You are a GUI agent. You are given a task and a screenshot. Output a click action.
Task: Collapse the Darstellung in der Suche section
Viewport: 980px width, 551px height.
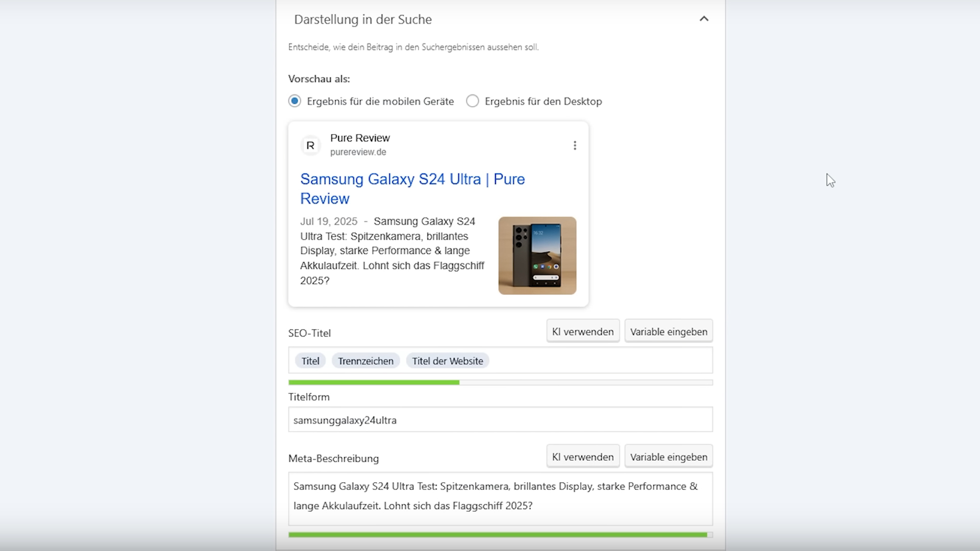(x=704, y=19)
